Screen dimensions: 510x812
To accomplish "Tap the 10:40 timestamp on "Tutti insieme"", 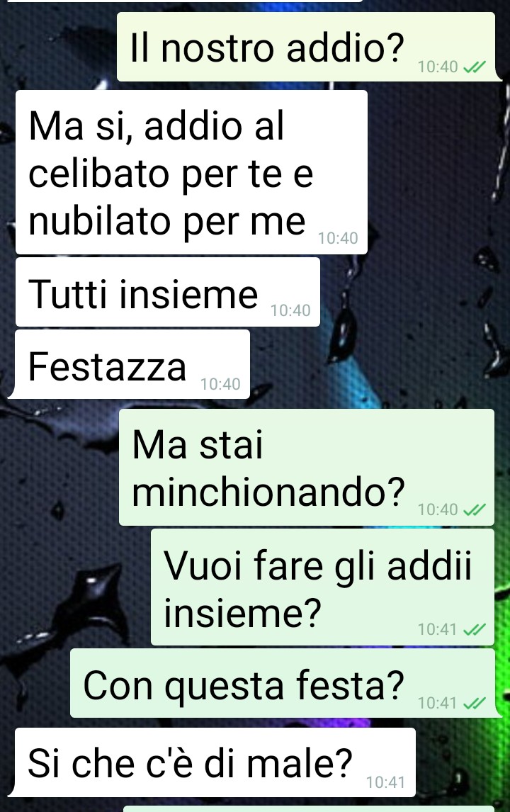I will point(290,311).
